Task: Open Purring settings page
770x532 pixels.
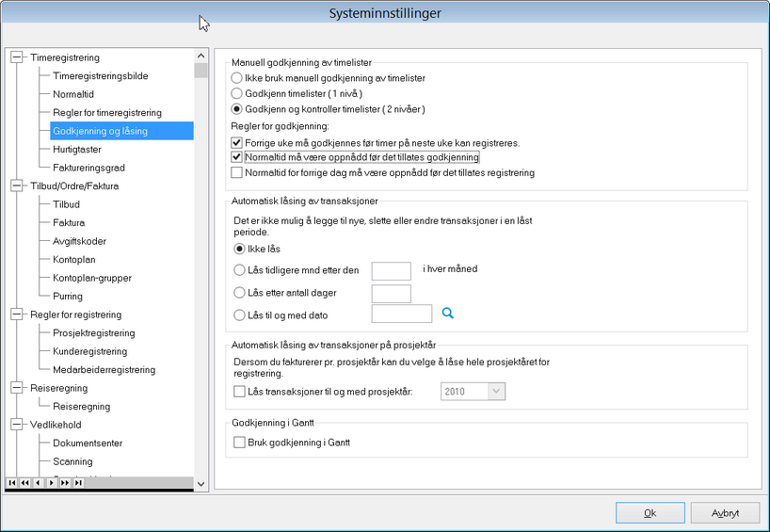Action: [68, 297]
